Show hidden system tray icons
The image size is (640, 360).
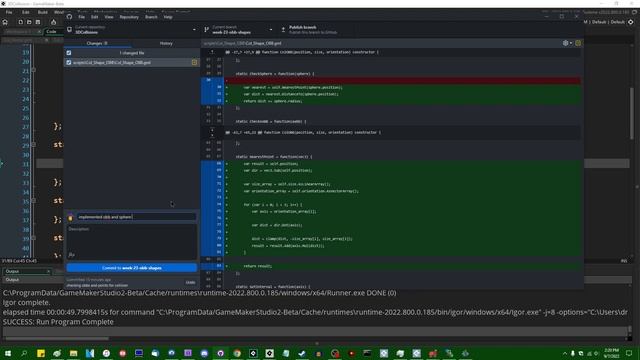pyautogui.click(x=564, y=353)
